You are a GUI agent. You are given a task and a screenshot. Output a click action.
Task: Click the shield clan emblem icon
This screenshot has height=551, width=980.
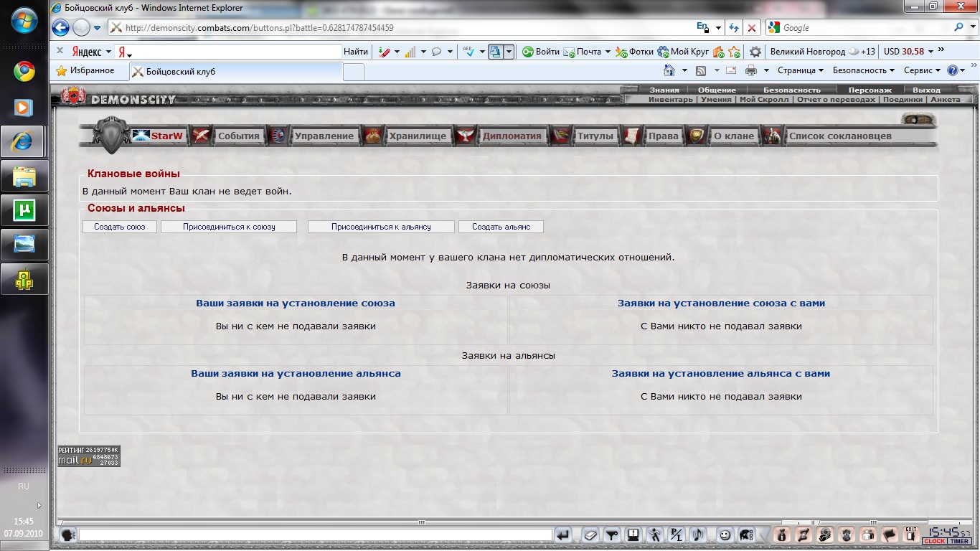click(111, 135)
